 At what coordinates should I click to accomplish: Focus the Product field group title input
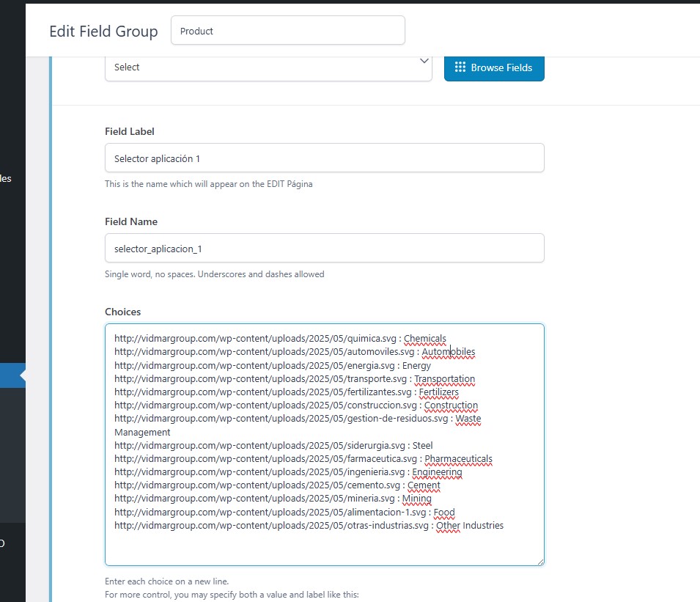click(x=288, y=30)
